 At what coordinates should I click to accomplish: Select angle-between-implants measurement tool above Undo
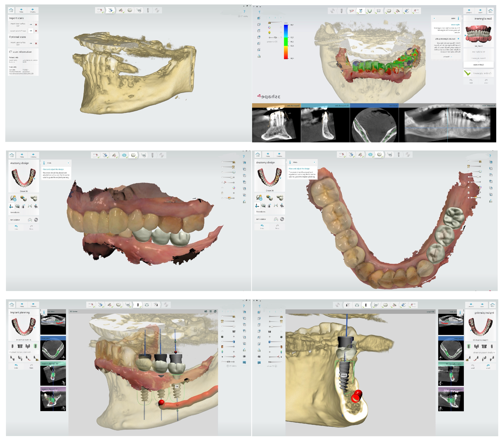coord(20,358)
